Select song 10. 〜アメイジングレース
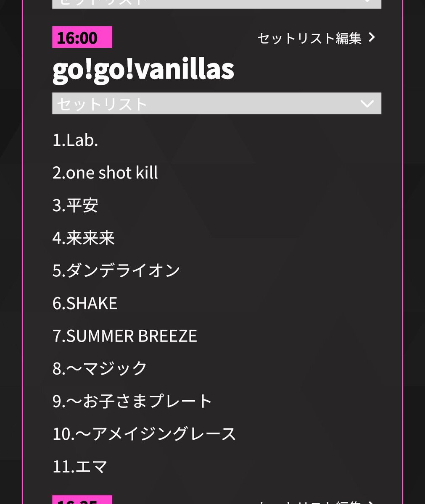Viewport: 425px width, 504px height. (x=144, y=434)
